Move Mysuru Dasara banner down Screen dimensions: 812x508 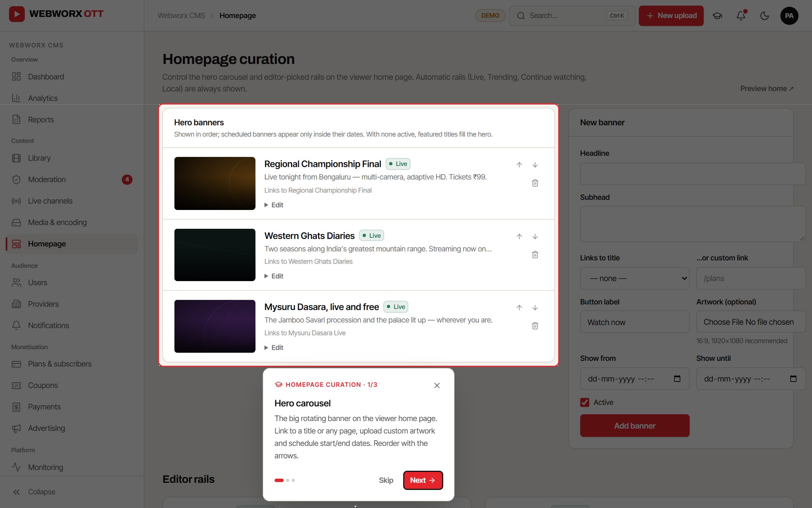coord(535,307)
